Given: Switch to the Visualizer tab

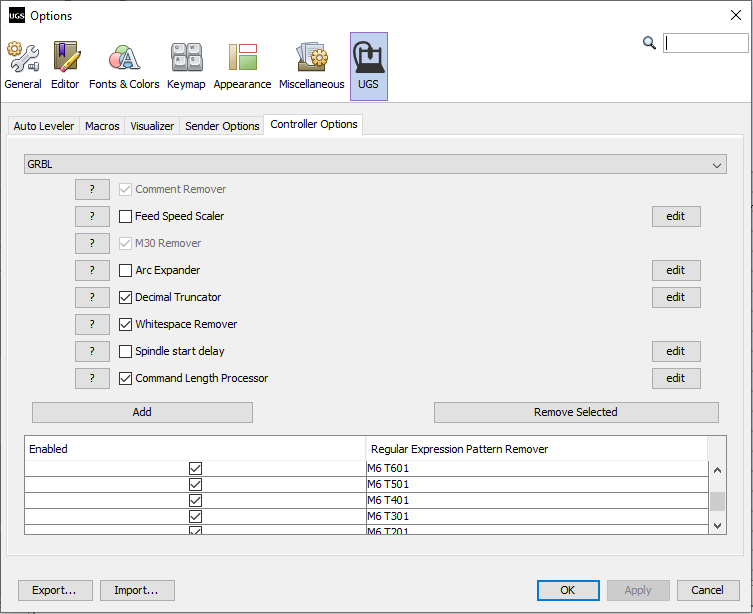Looking at the screenshot, I should (x=152, y=126).
